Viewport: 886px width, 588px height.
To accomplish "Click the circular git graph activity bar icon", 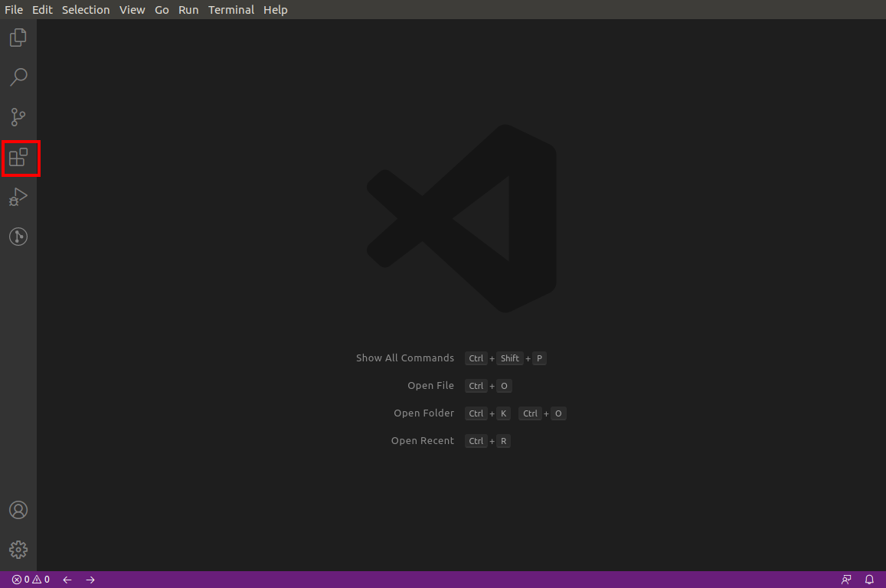I will [18, 236].
